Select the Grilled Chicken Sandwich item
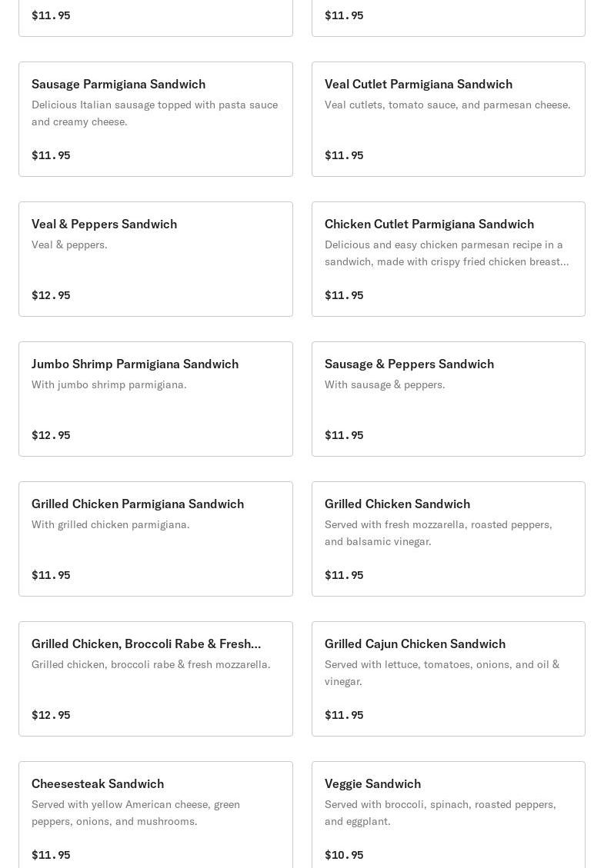This screenshot has width=604, height=868. [x=449, y=539]
